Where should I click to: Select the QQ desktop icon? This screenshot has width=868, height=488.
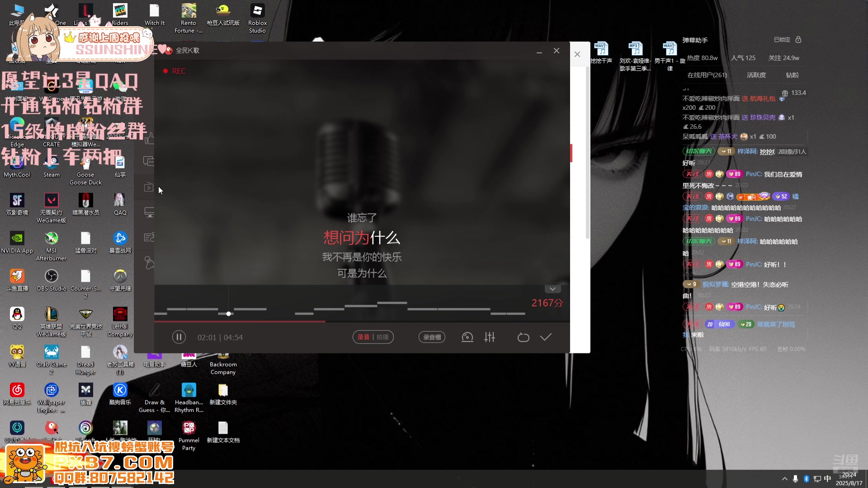pos(17,318)
